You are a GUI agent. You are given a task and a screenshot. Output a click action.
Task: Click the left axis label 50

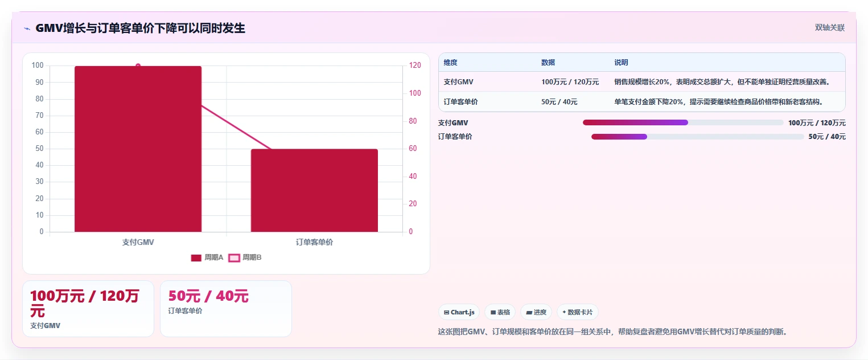click(x=39, y=149)
